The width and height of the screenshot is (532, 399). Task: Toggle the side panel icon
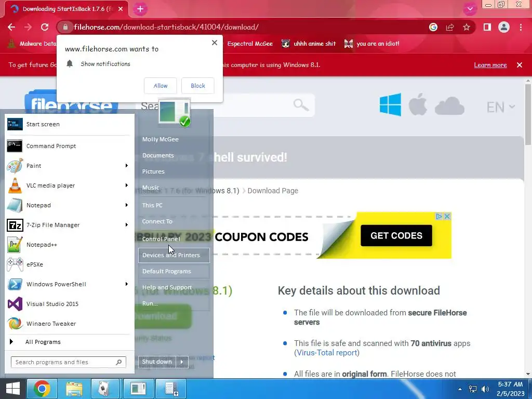(x=487, y=27)
